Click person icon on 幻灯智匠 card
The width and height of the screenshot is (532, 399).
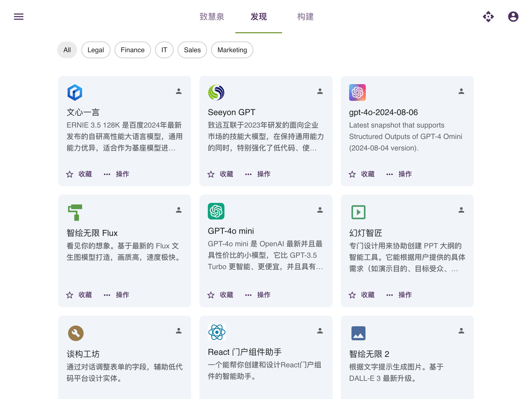pyautogui.click(x=461, y=210)
